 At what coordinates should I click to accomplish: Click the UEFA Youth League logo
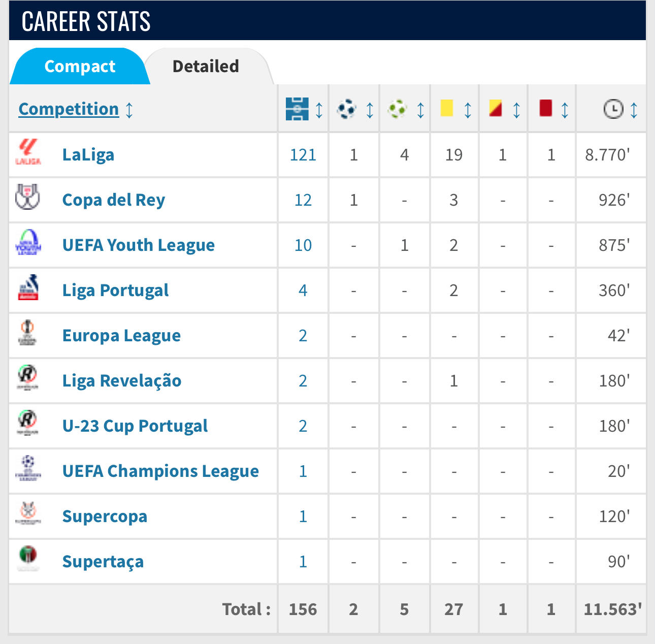28,242
